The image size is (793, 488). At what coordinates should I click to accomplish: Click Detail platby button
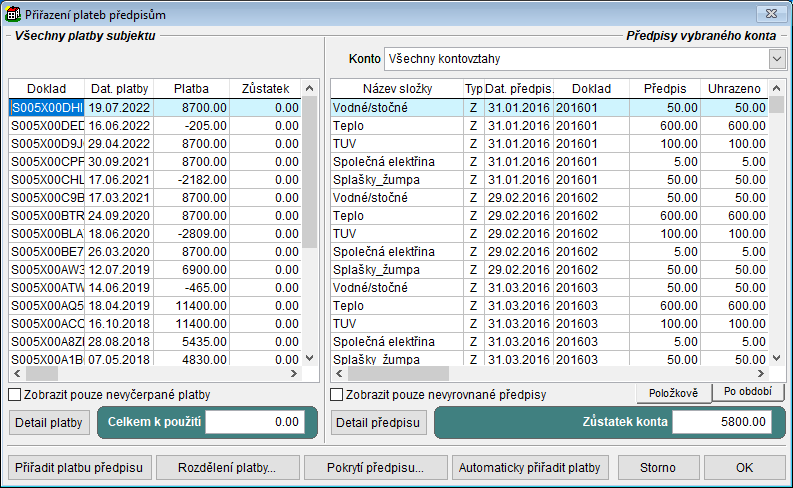click(x=50, y=423)
